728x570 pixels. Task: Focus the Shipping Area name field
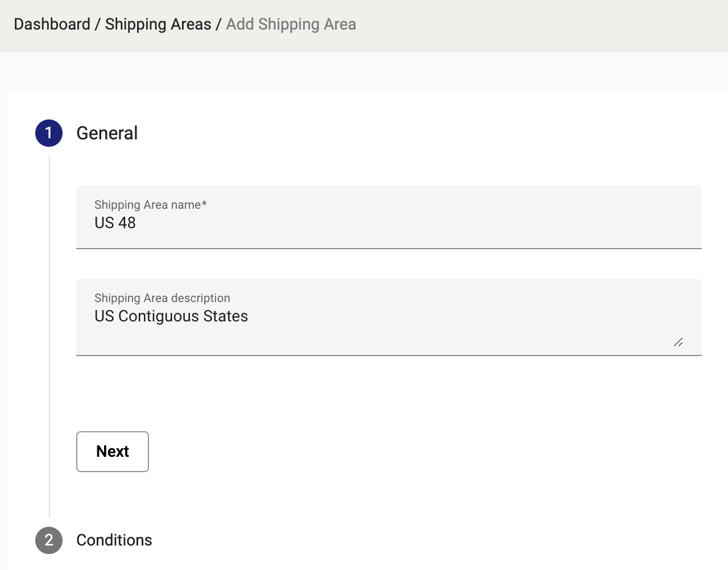tap(389, 217)
